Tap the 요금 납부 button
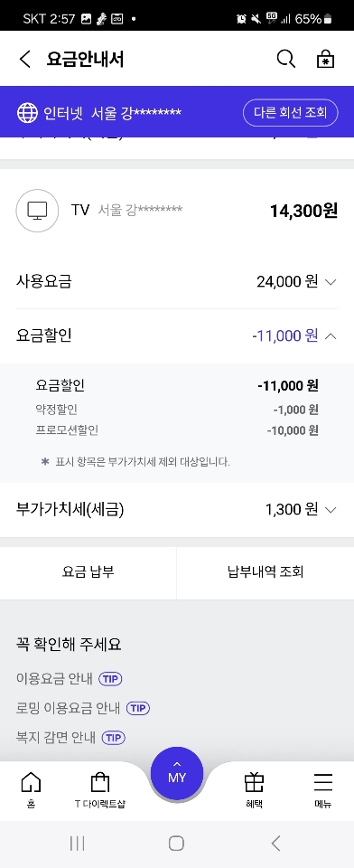 88,571
